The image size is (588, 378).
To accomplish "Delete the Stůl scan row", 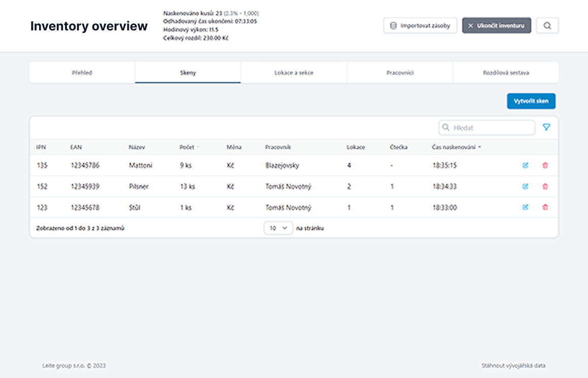I will [x=545, y=207].
